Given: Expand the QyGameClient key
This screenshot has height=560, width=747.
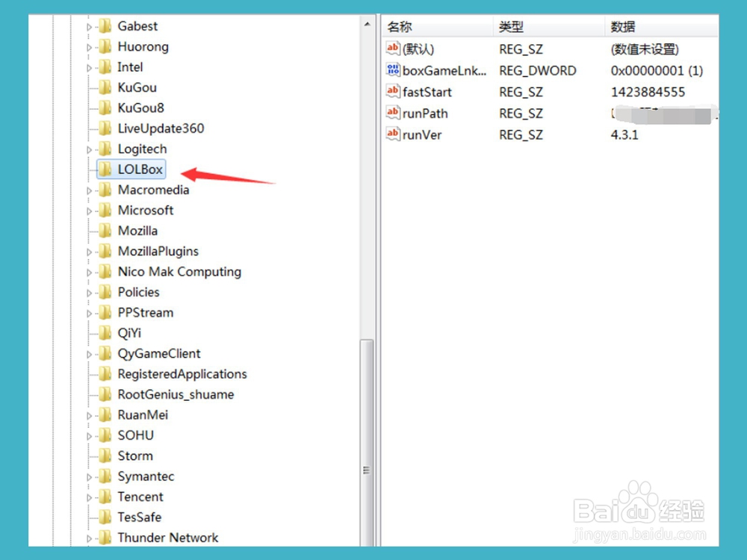Looking at the screenshot, I should pyautogui.click(x=89, y=353).
